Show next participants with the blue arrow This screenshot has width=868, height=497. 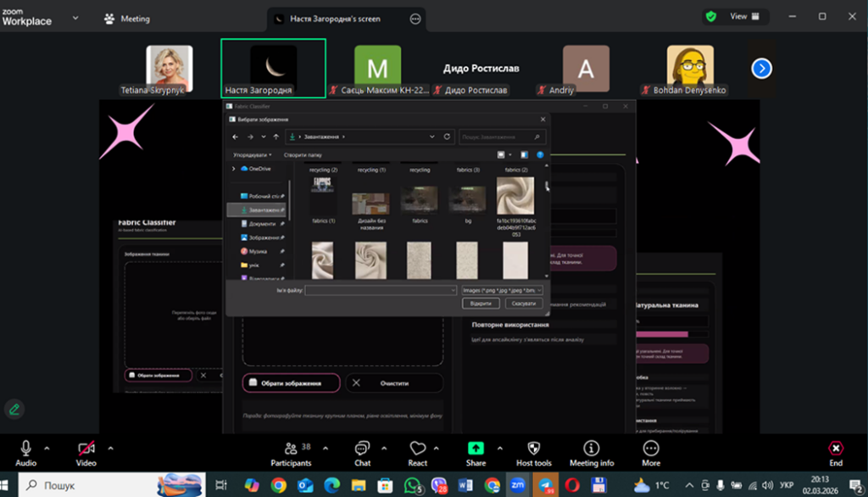point(761,69)
